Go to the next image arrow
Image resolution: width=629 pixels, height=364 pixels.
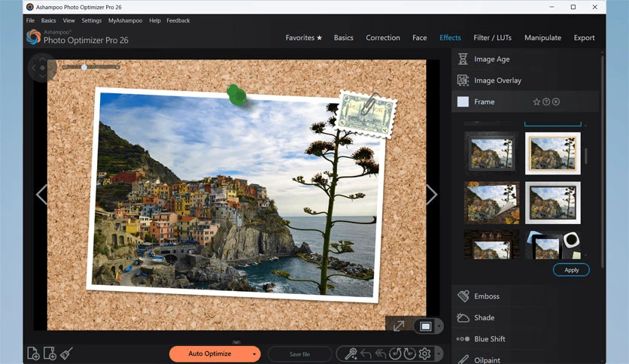(x=432, y=195)
